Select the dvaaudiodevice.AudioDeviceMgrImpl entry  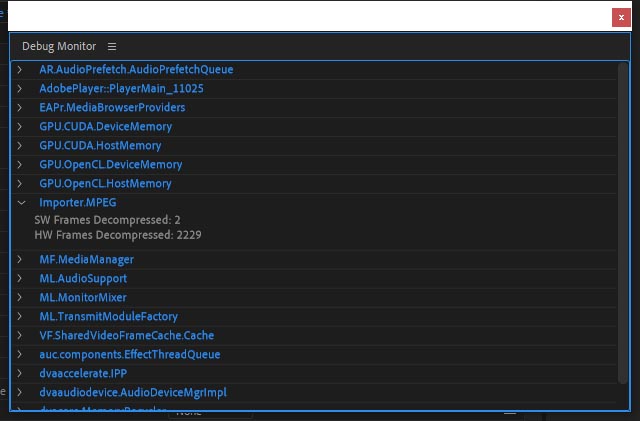tap(133, 392)
